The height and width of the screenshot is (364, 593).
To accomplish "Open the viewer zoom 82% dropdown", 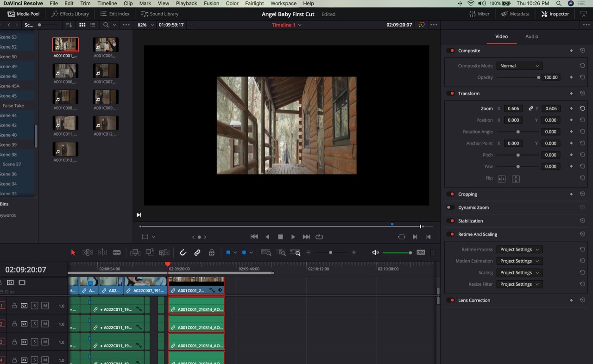I will [x=146, y=25].
